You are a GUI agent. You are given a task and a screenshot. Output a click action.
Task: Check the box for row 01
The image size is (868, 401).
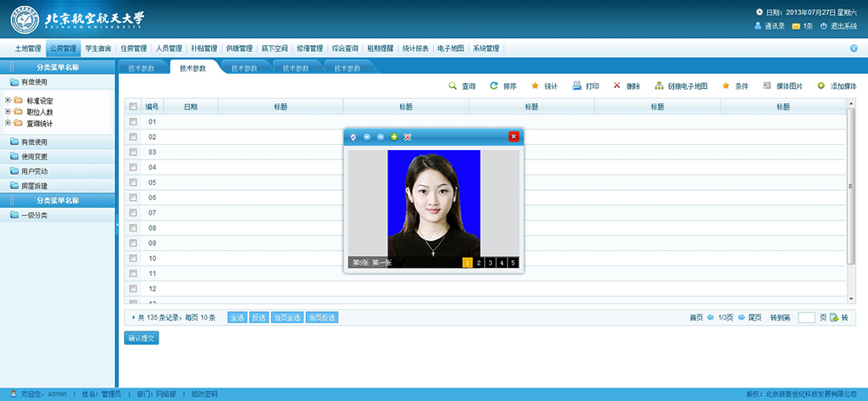[x=133, y=121]
